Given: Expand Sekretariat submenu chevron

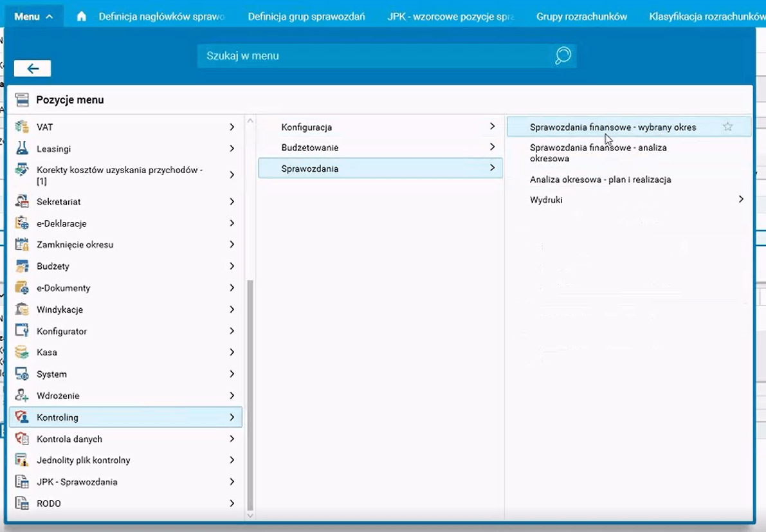Looking at the screenshot, I should pos(232,201).
